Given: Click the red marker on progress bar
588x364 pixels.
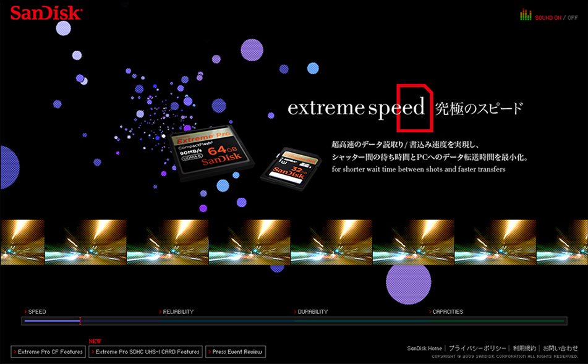Looking at the screenshot, I should (x=80, y=321).
